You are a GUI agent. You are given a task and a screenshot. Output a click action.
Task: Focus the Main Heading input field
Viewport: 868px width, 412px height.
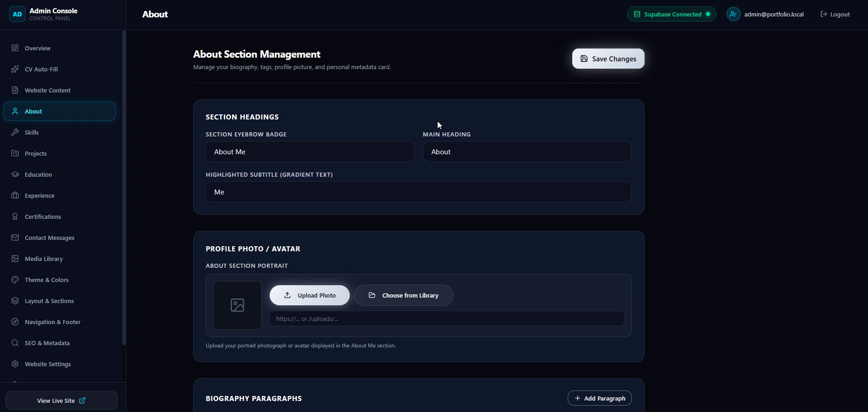tap(527, 152)
